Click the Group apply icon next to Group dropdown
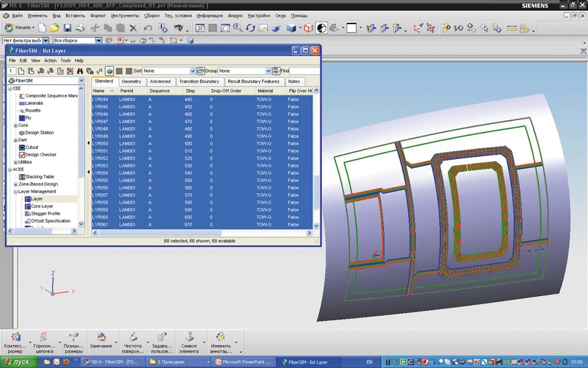Viewport: 588px width, 368px height. [x=276, y=71]
